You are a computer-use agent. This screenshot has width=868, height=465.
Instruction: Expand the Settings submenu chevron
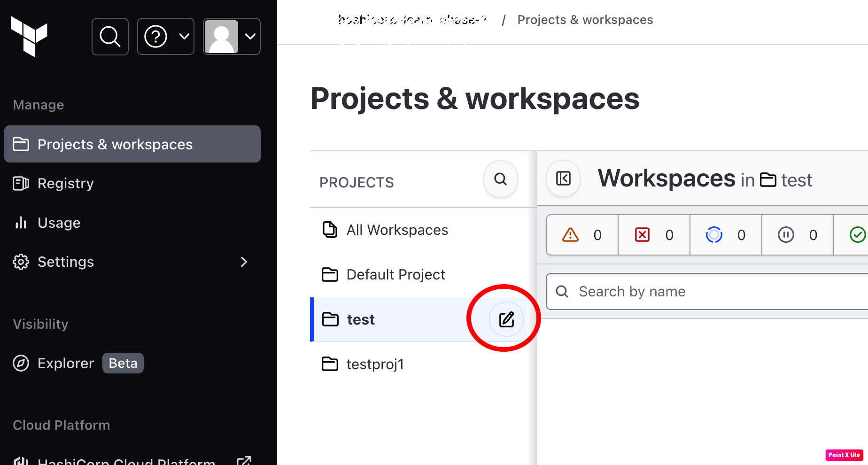coord(243,262)
